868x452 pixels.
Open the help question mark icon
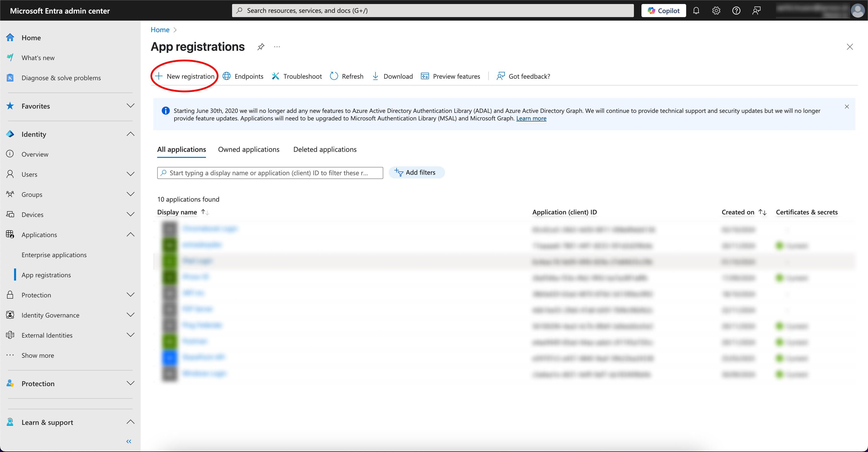736,11
